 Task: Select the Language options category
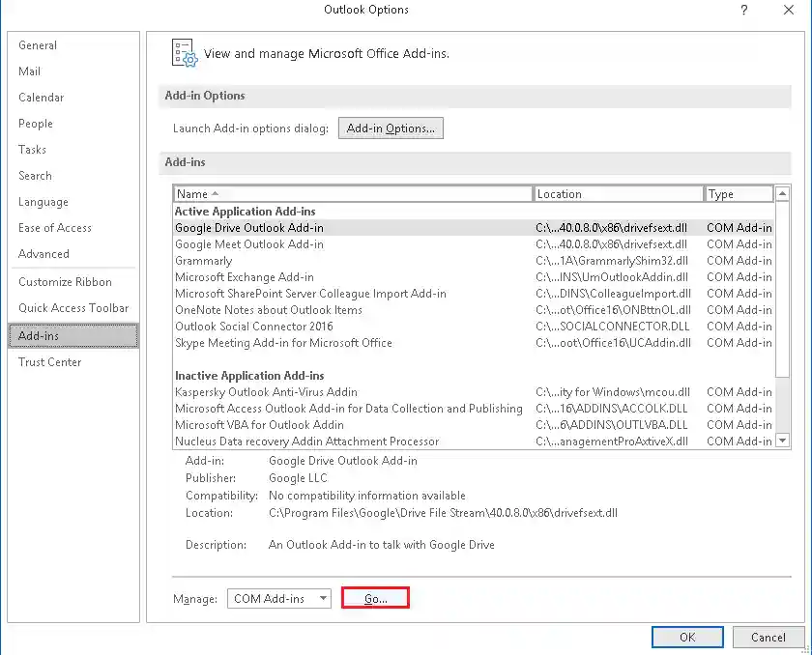click(x=73, y=202)
